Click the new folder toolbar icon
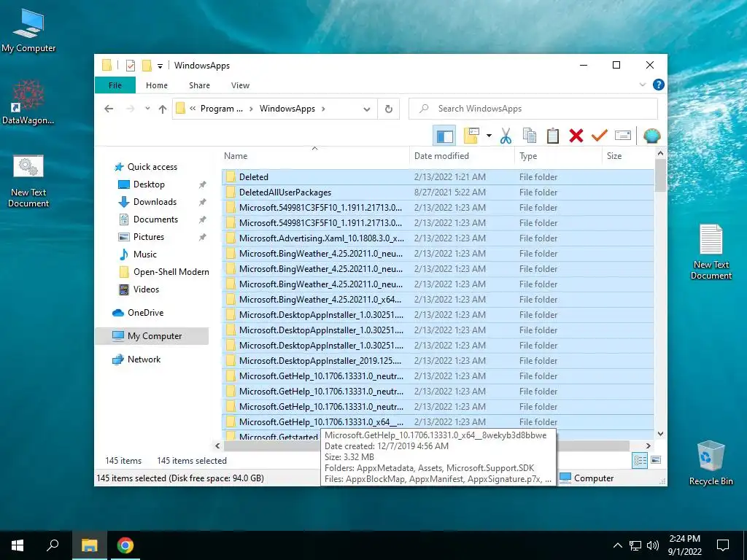The image size is (747, 560). pos(471,136)
